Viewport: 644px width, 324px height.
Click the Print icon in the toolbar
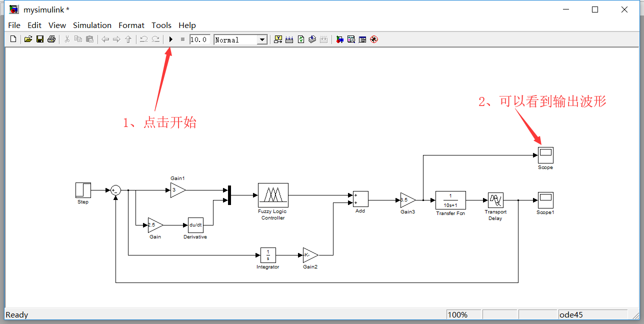51,39
